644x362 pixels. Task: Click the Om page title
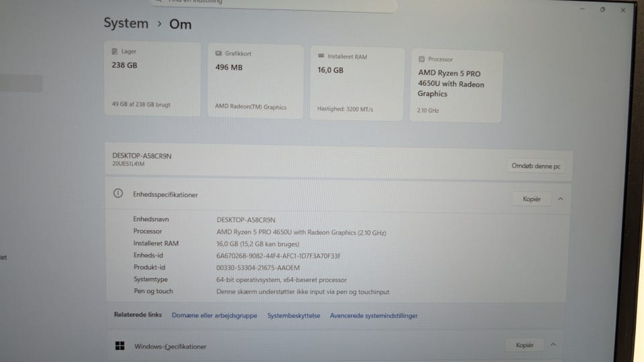(x=180, y=24)
